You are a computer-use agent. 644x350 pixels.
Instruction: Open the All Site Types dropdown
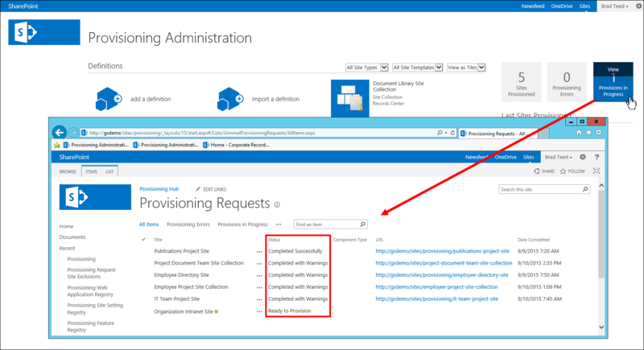[x=366, y=68]
